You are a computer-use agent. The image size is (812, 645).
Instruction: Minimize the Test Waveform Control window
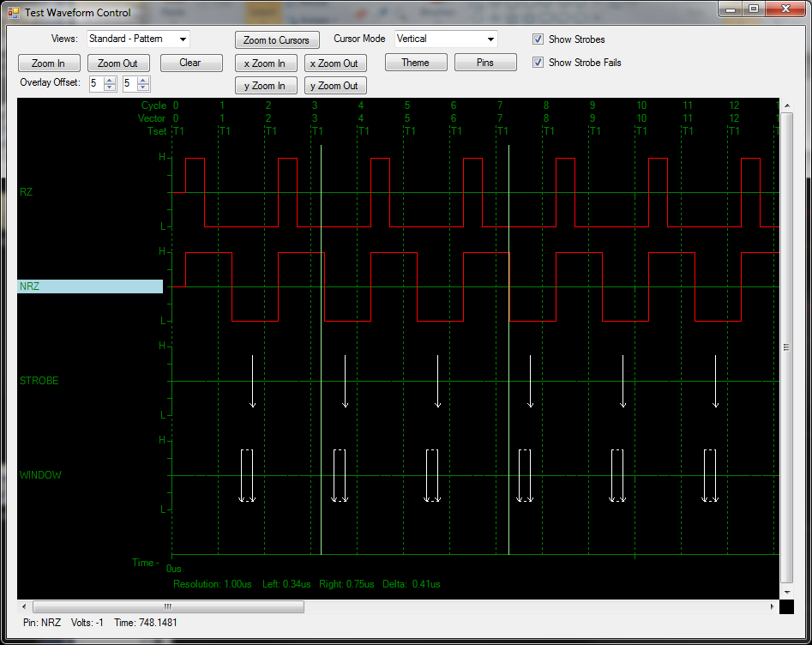[731, 9]
